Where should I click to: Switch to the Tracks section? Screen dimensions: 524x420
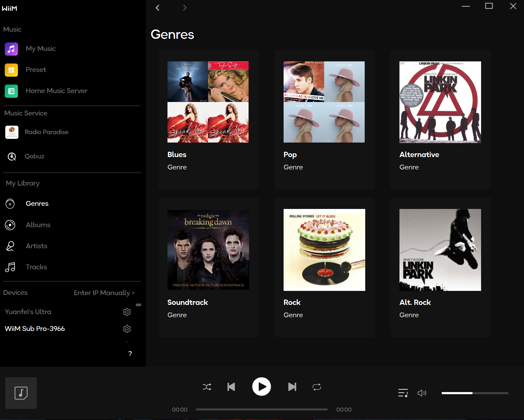[x=36, y=267]
